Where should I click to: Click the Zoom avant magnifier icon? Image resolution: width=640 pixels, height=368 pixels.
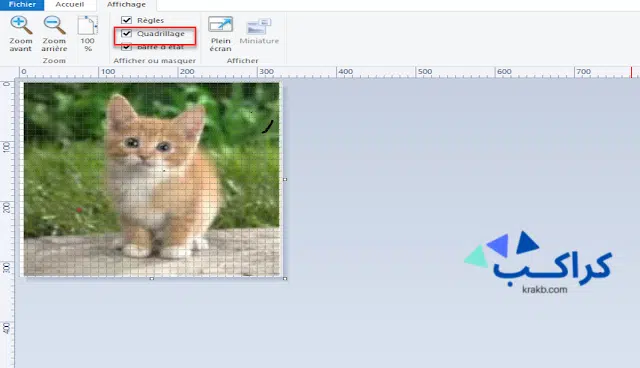pyautogui.click(x=21, y=25)
